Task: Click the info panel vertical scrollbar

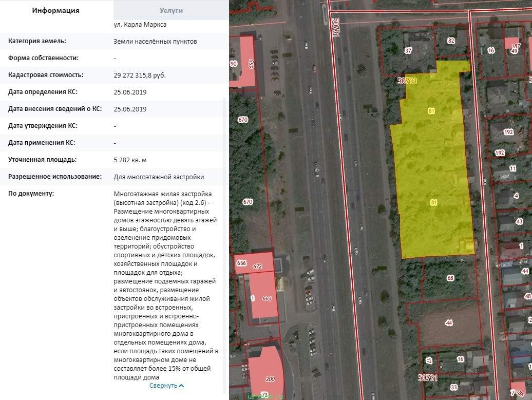Action: tap(224, 244)
